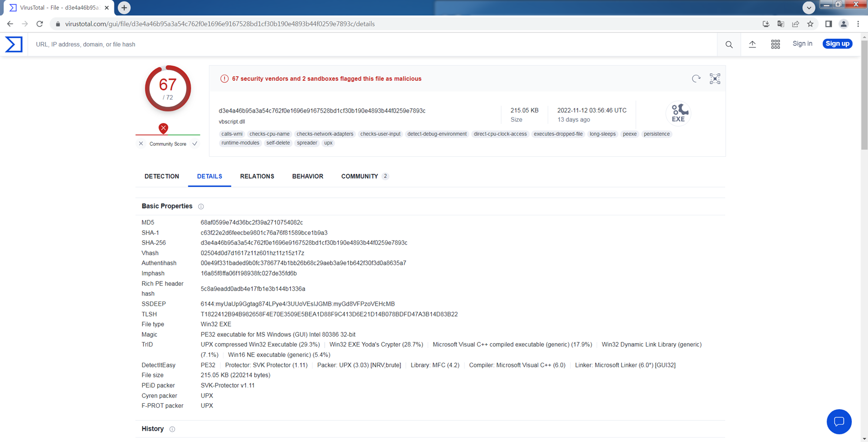Switch to the Detection tab
This screenshot has height=442, width=868.
pyautogui.click(x=162, y=176)
